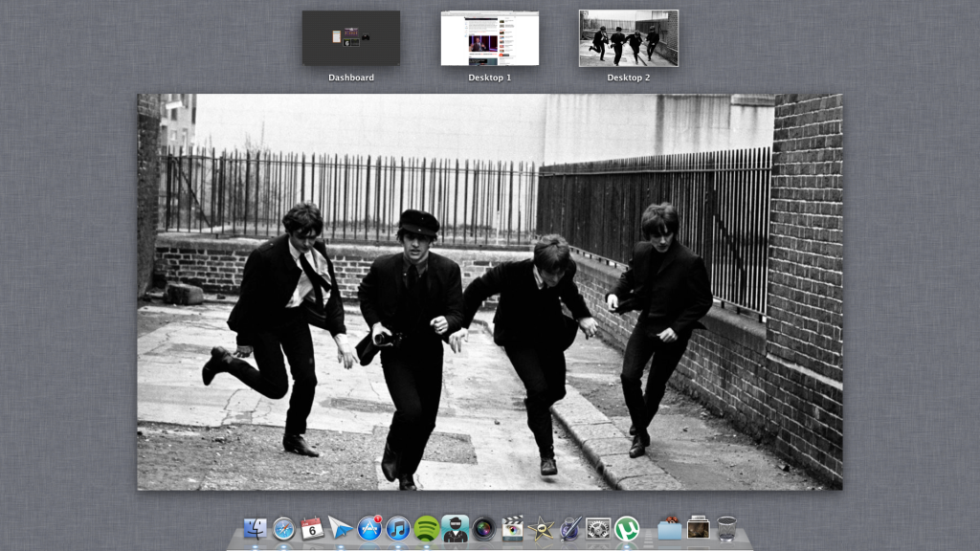
Task: Click the "Desktop 2" label text
Action: (x=629, y=77)
